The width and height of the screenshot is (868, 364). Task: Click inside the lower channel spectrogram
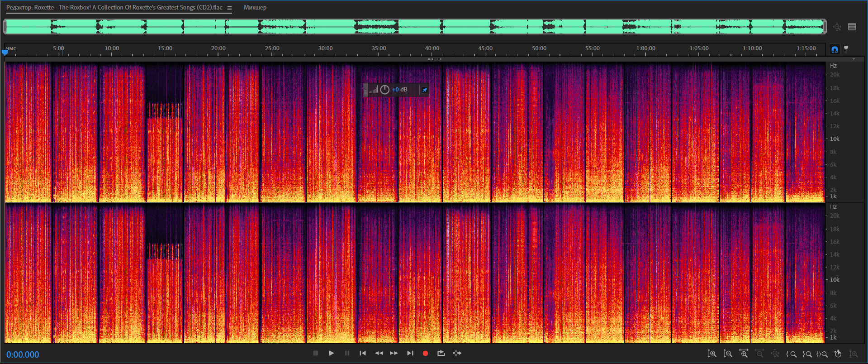pyautogui.click(x=415, y=273)
